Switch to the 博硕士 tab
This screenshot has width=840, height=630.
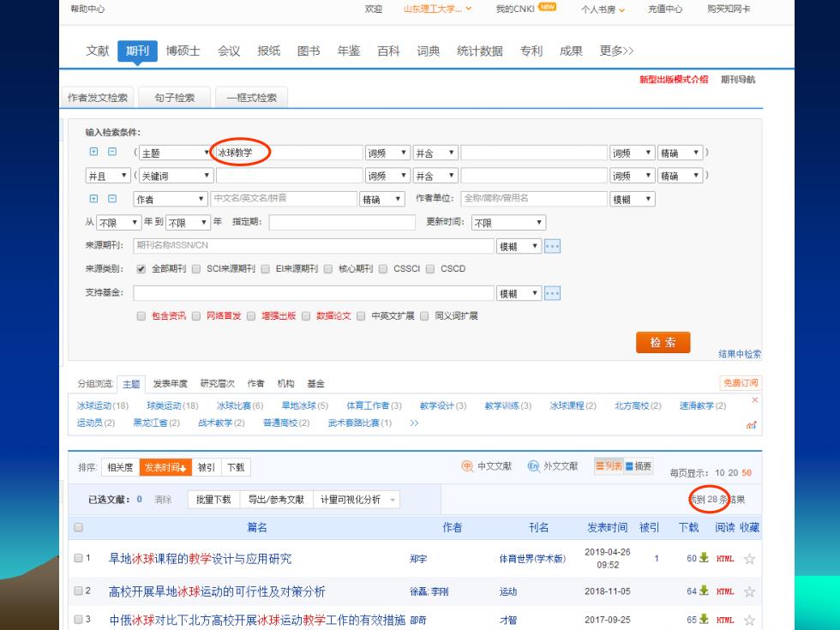coord(183,51)
